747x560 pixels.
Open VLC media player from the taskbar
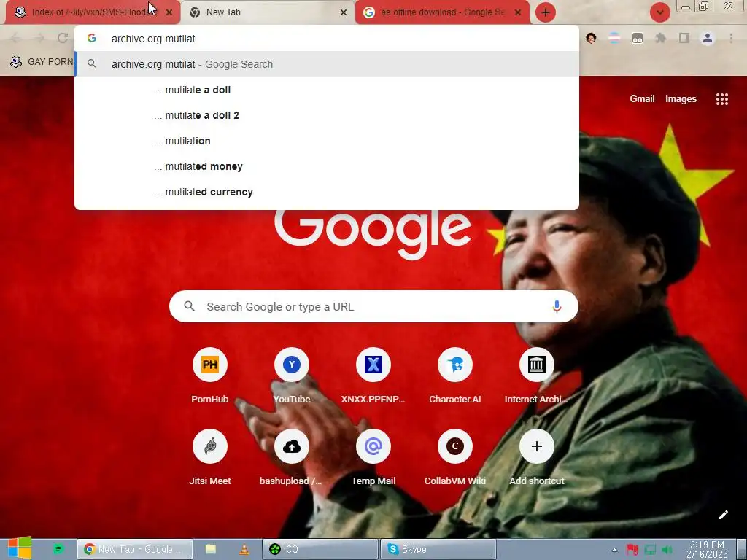click(244, 549)
